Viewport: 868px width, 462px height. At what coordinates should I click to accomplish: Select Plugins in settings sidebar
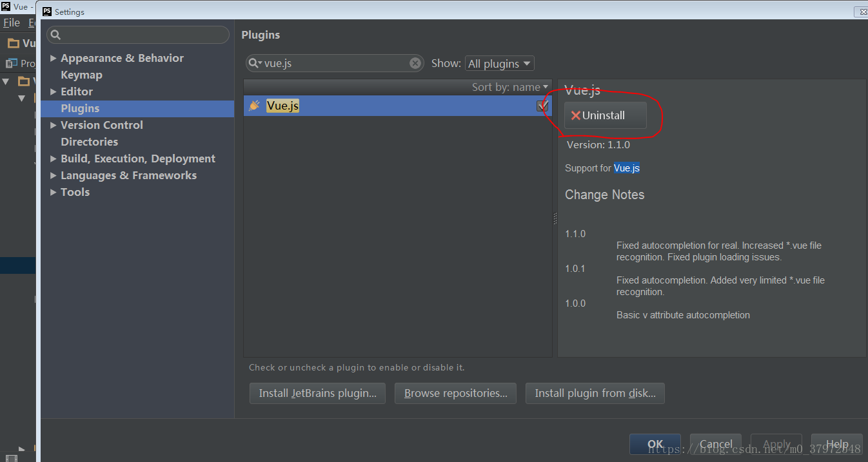[x=137, y=108]
